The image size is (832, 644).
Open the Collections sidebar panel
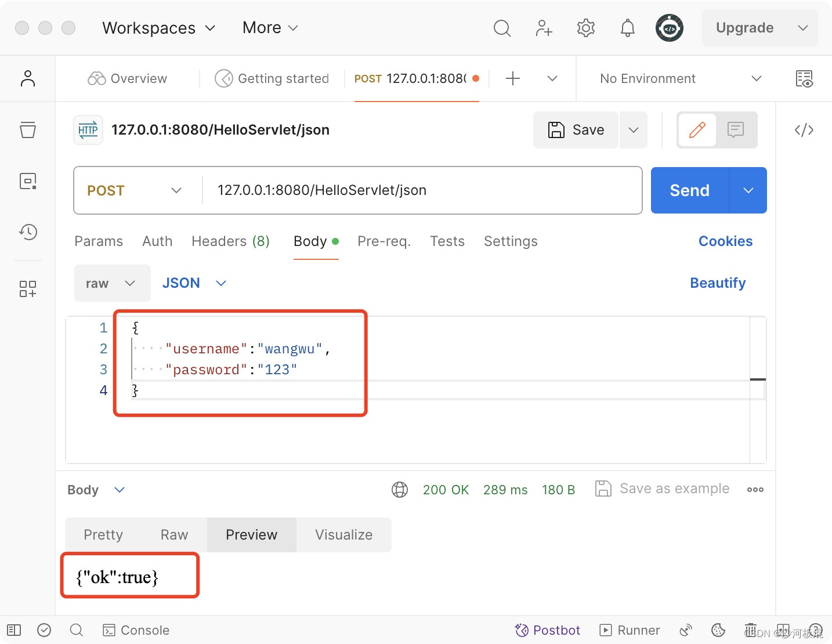click(x=27, y=130)
